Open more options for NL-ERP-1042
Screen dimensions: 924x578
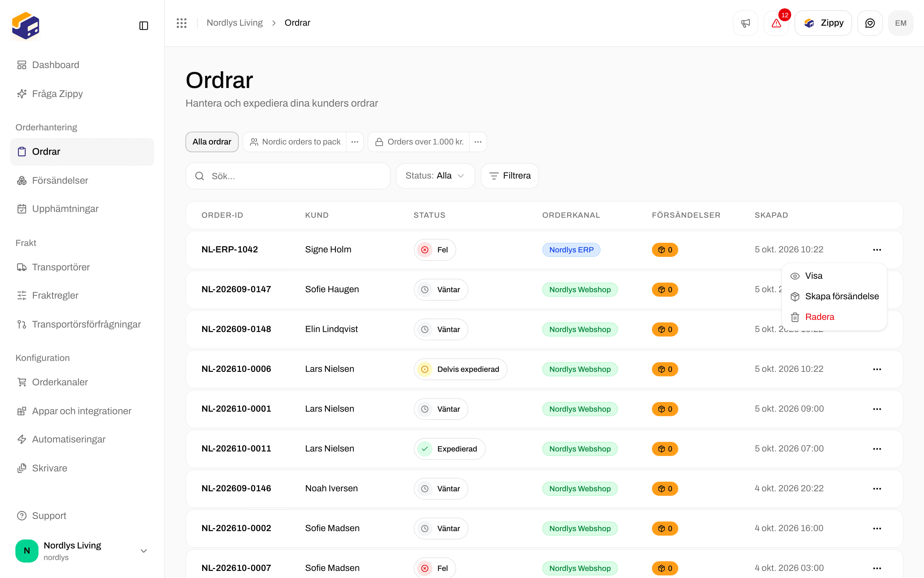[877, 250]
